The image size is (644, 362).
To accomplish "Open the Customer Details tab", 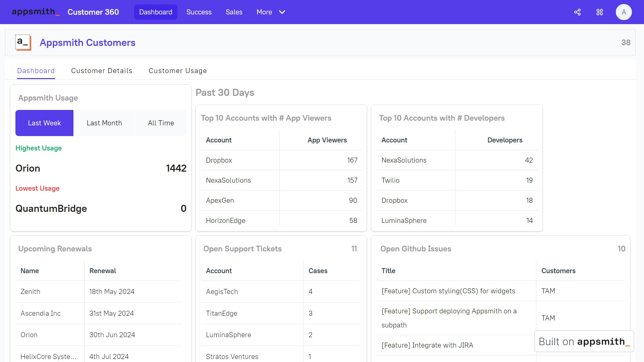I will tap(102, 71).
